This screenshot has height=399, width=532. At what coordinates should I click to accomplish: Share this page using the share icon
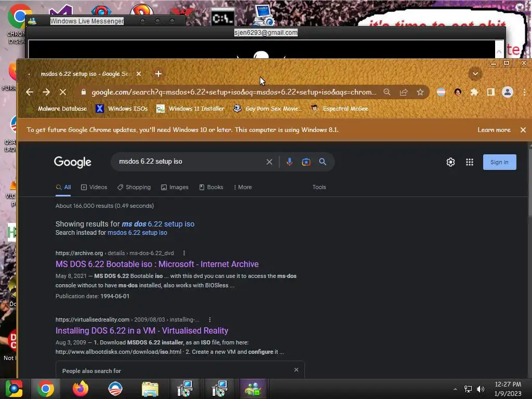(x=403, y=92)
